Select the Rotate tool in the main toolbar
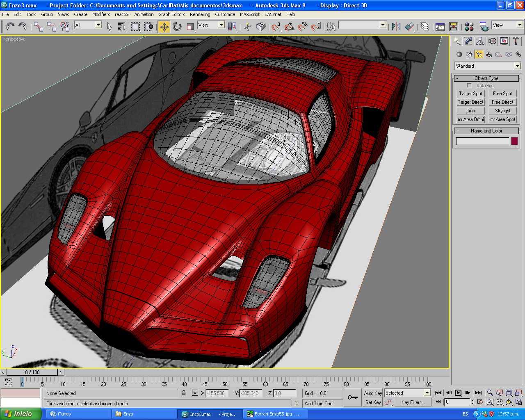 click(177, 27)
